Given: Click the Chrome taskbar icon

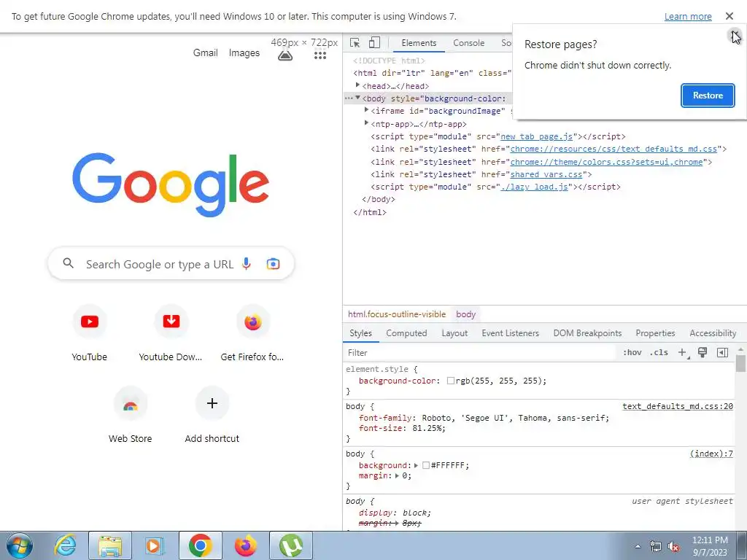Looking at the screenshot, I should pos(200,545).
